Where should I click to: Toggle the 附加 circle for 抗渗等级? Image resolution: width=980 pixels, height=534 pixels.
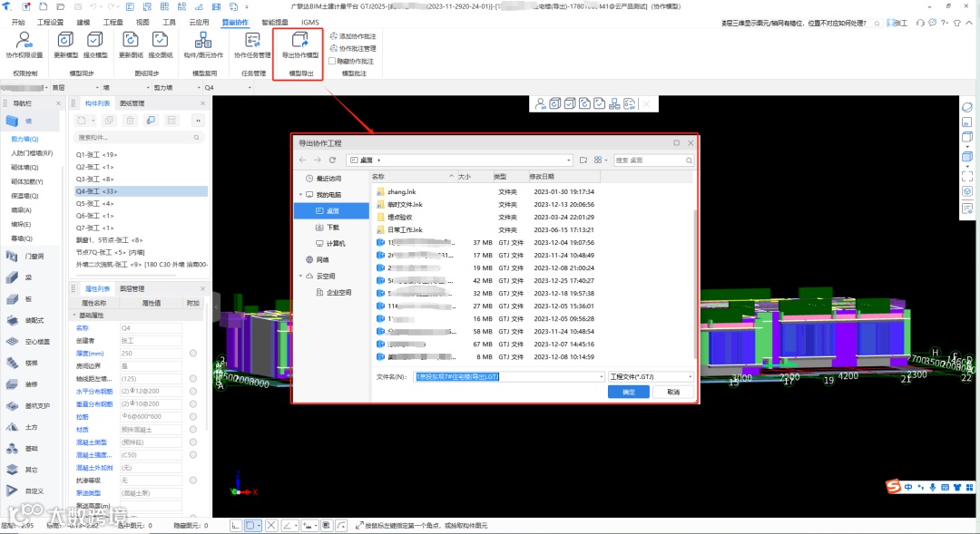(x=193, y=481)
